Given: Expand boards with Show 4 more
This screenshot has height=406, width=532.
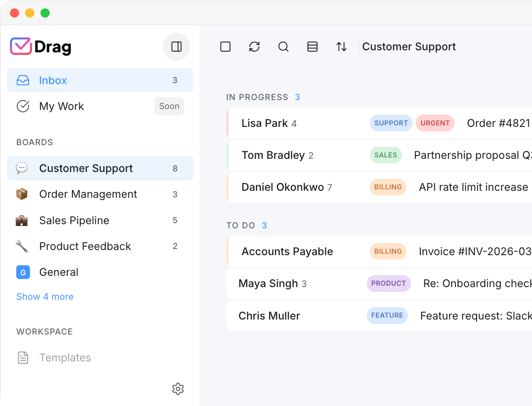Looking at the screenshot, I should tap(45, 297).
